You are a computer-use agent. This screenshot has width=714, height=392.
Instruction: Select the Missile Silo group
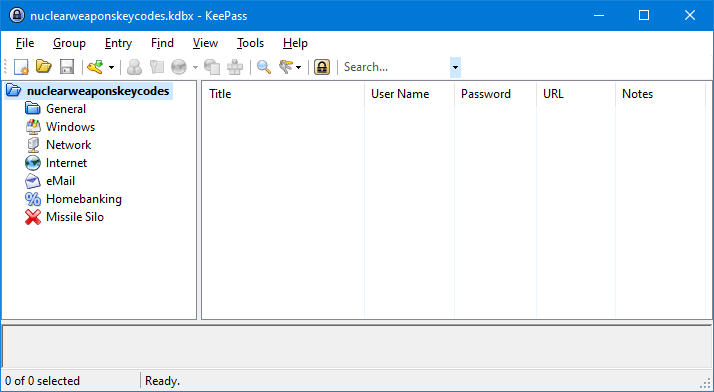point(75,217)
